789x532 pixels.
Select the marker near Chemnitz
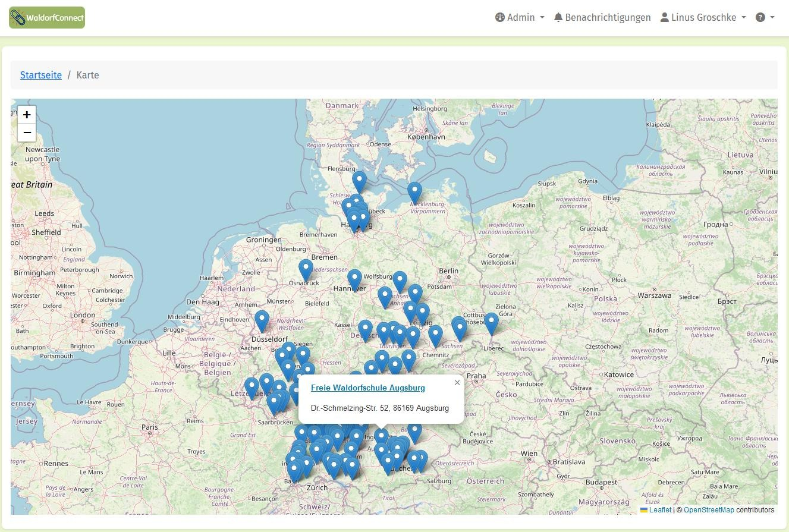436,336
